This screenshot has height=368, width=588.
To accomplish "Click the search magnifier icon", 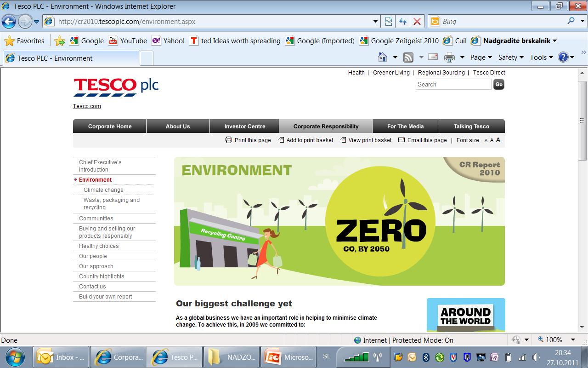I will pos(571,21).
